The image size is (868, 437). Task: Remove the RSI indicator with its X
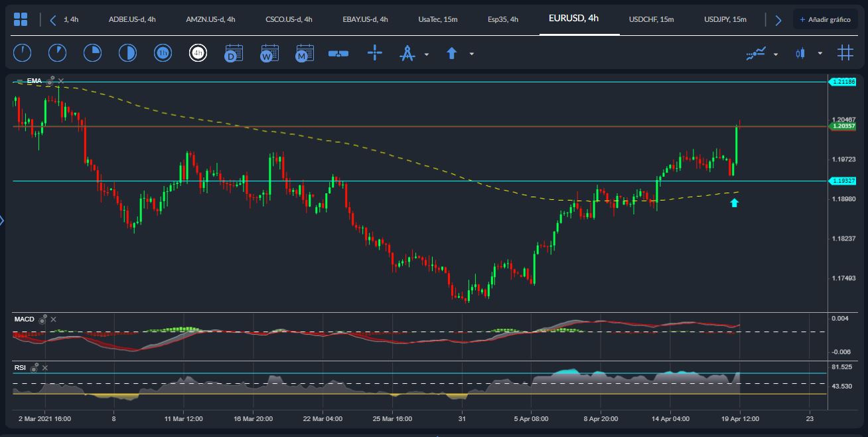pos(44,367)
